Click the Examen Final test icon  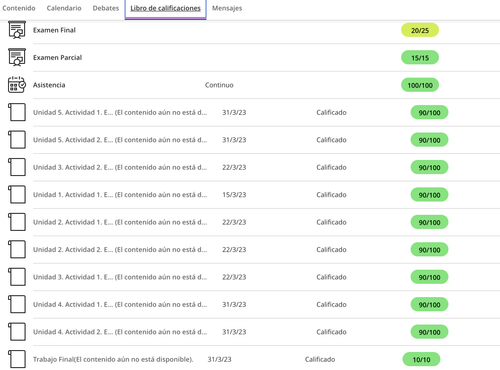point(17,30)
